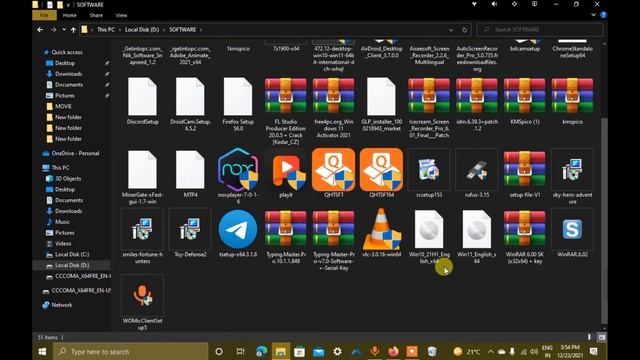Open Videos under This PC
The width and height of the screenshot is (640, 360).
coord(63,244)
